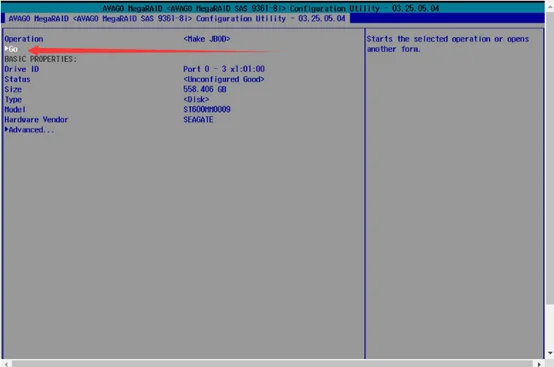The image size is (554, 367).
Task: Click the Drive ID value Port 0 - 3
Action: tap(224, 69)
